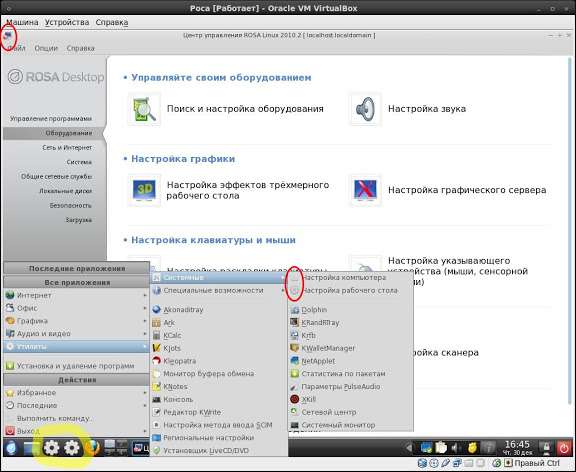
Task: Click the start menu launcher icon in taskbar
Action: pyautogui.click(x=11, y=448)
